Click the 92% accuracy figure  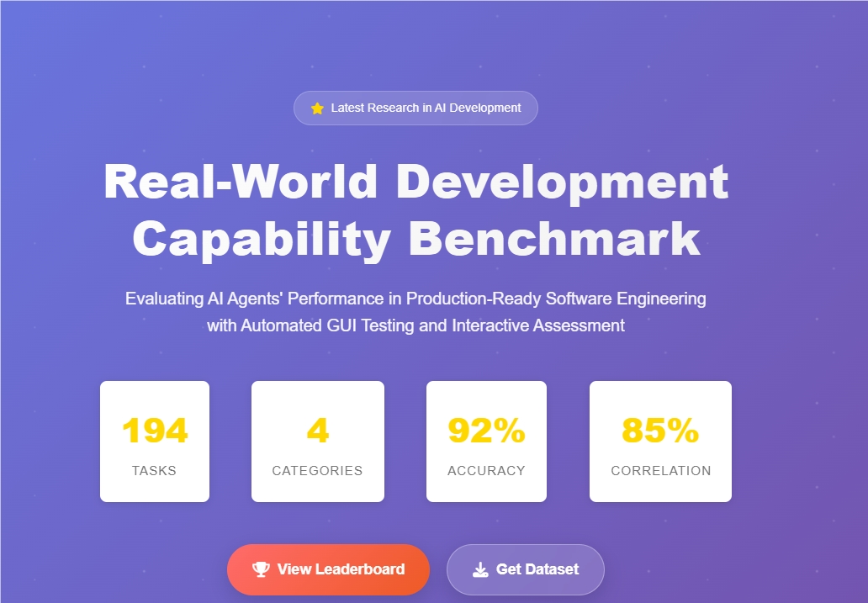(x=486, y=431)
